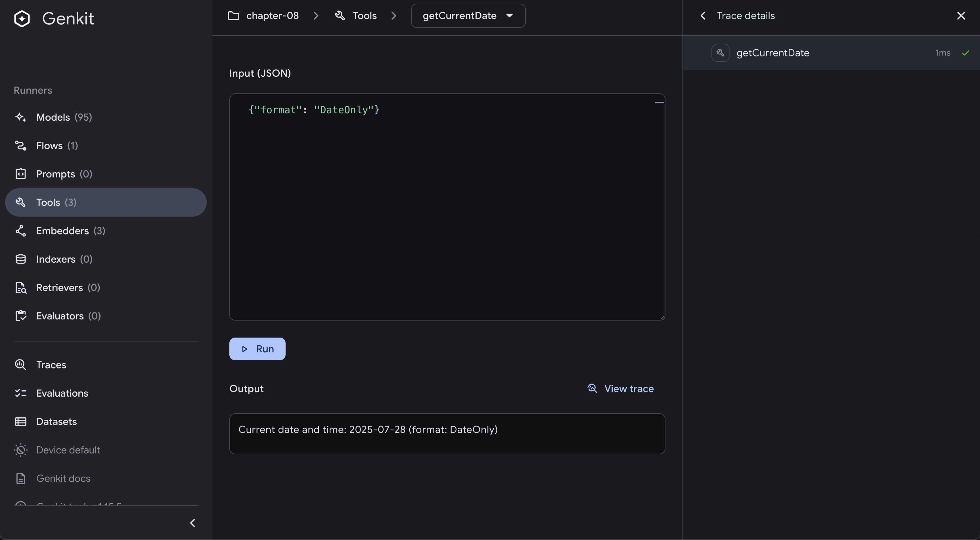980x540 pixels.
Task: Go to the Traces page
Action: coord(106,365)
